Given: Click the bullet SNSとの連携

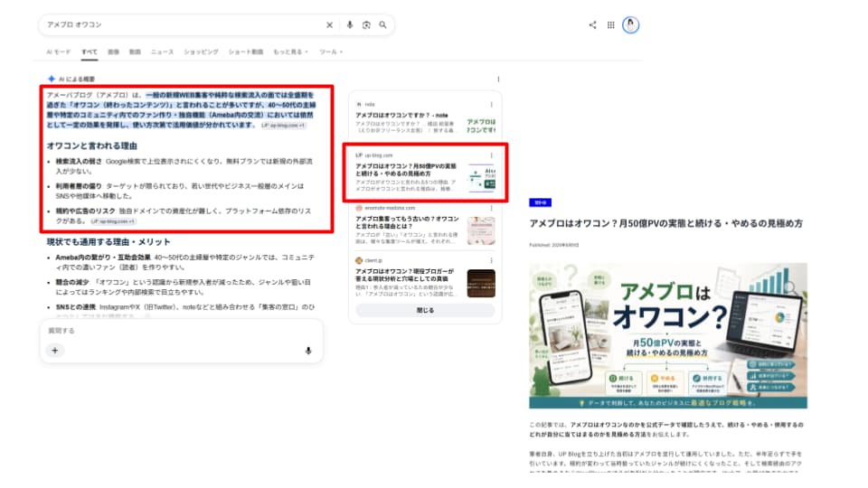Looking at the screenshot, I should [x=76, y=307].
